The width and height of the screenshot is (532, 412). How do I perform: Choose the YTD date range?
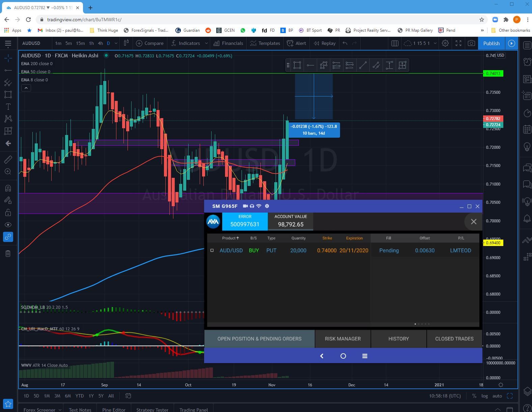click(x=80, y=396)
